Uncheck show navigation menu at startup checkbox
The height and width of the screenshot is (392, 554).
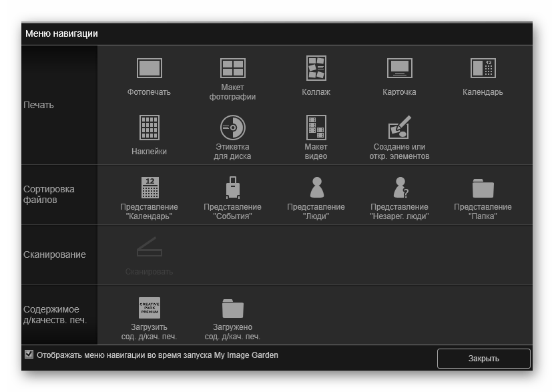pos(29,355)
